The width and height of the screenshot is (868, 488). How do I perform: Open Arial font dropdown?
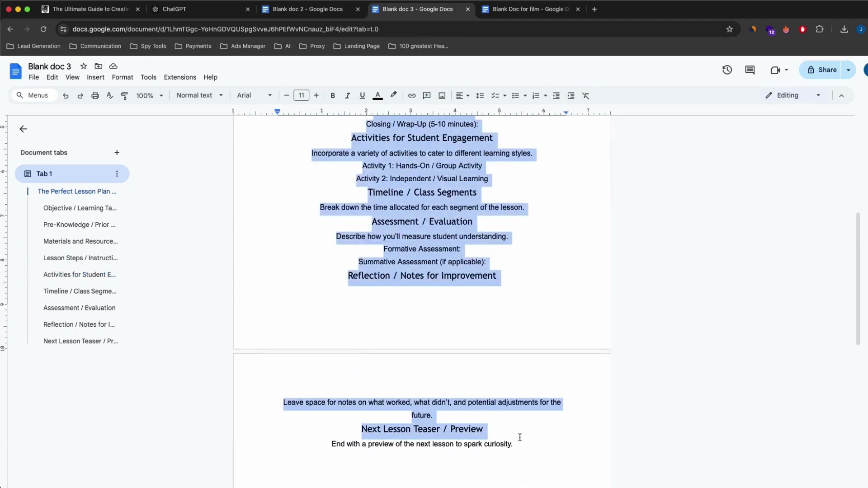pos(255,95)
